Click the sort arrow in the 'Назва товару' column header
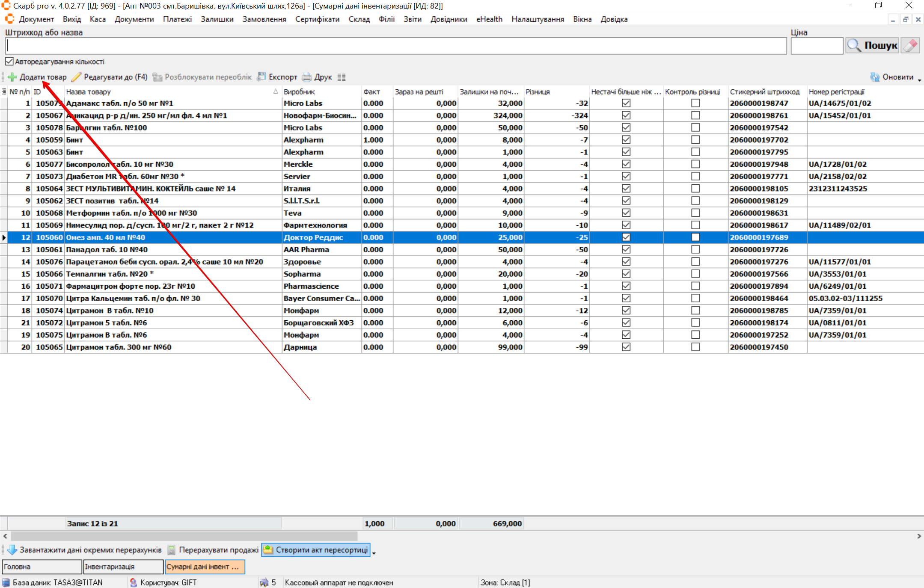This screenshot has width=924, height=588. [x=275, y=92]
